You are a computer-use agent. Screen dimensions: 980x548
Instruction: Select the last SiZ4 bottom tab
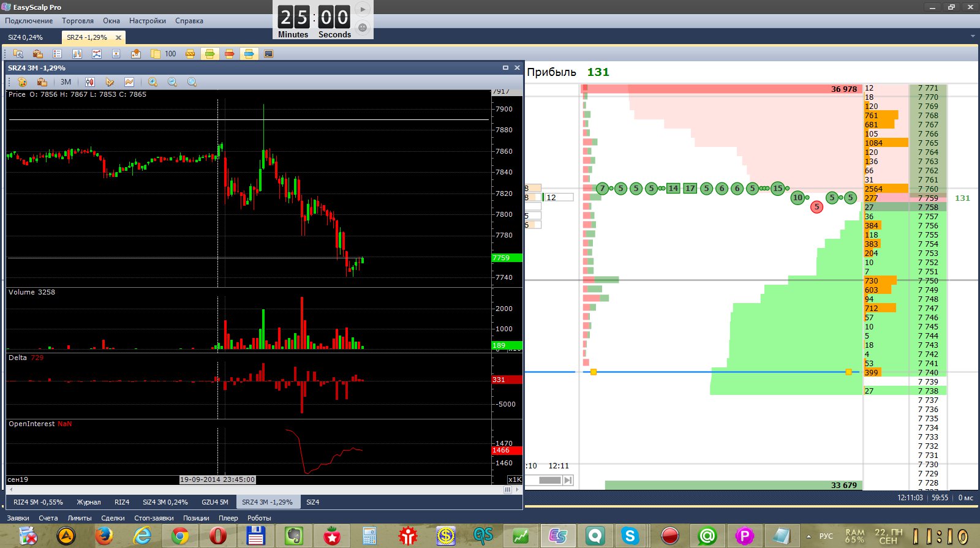(313, 502)
